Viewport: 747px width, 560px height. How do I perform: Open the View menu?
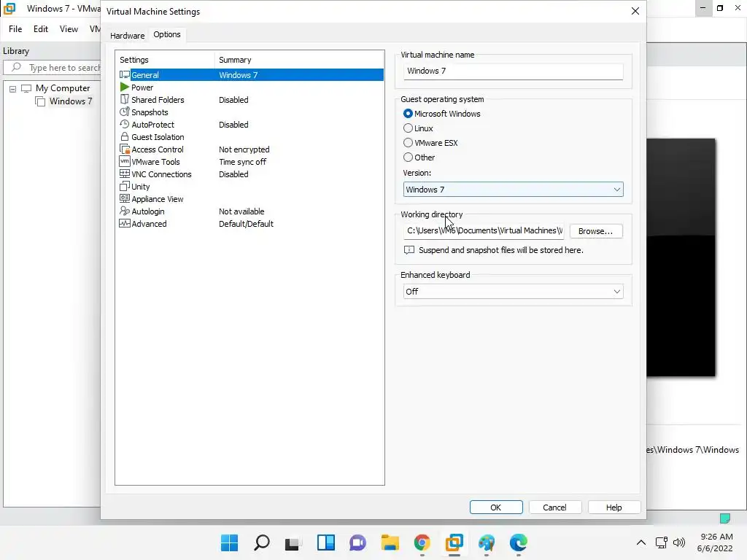click(69, 29)
